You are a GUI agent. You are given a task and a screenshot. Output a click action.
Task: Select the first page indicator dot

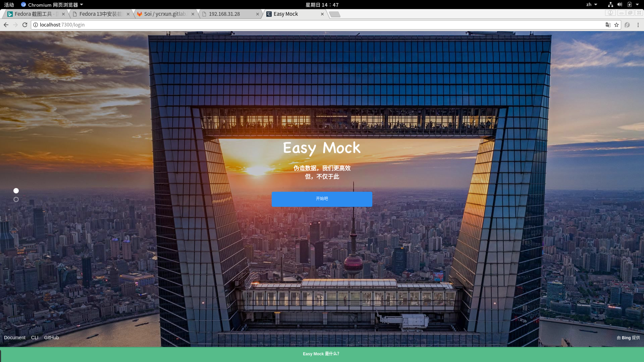coord(16,191)
